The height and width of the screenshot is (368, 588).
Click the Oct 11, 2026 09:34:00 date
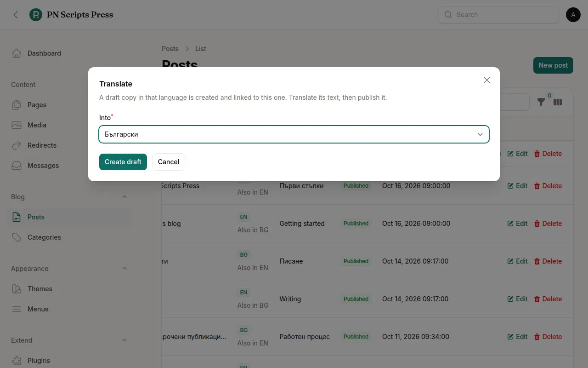pos(416,337)
